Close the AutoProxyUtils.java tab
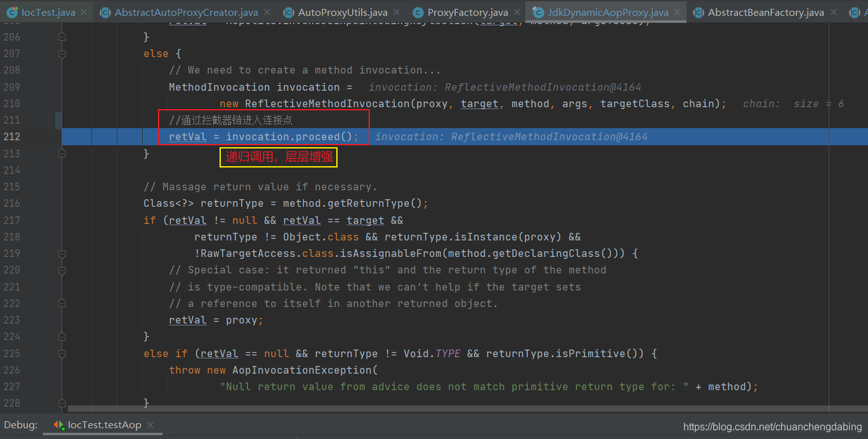This screenshot has width=868, height=439. 396,13
